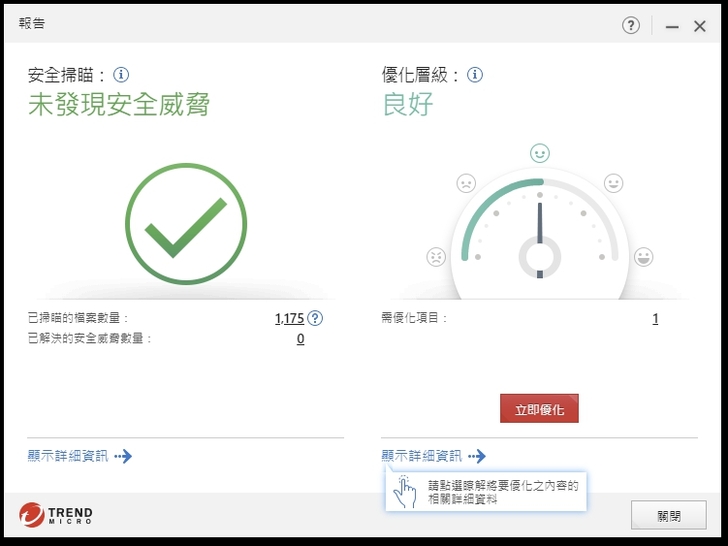Minimize the report window
The width and height of the screenshot is (728, 546).
pyautogui.click(x=672, y=26)
